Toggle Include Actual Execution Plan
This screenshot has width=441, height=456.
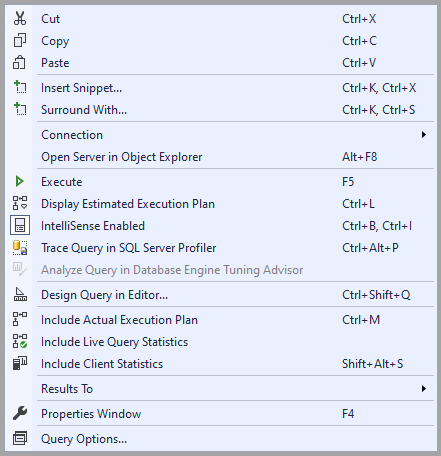click(x=221, y=320)
